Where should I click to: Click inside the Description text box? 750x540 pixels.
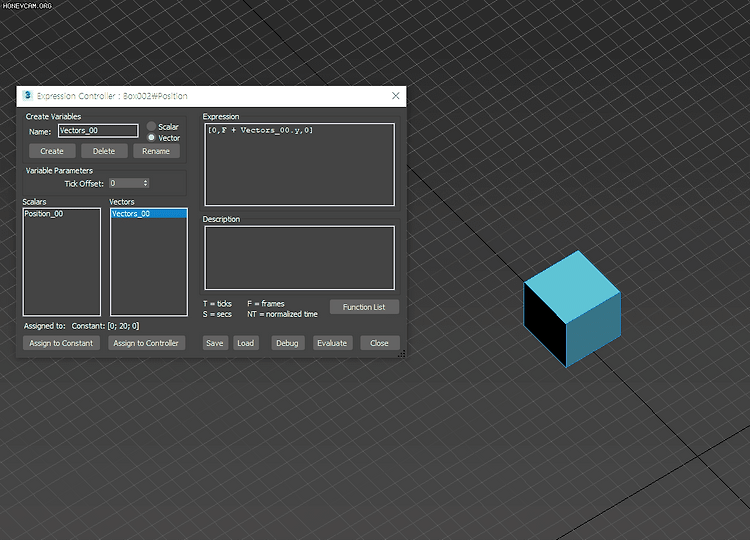299,258
